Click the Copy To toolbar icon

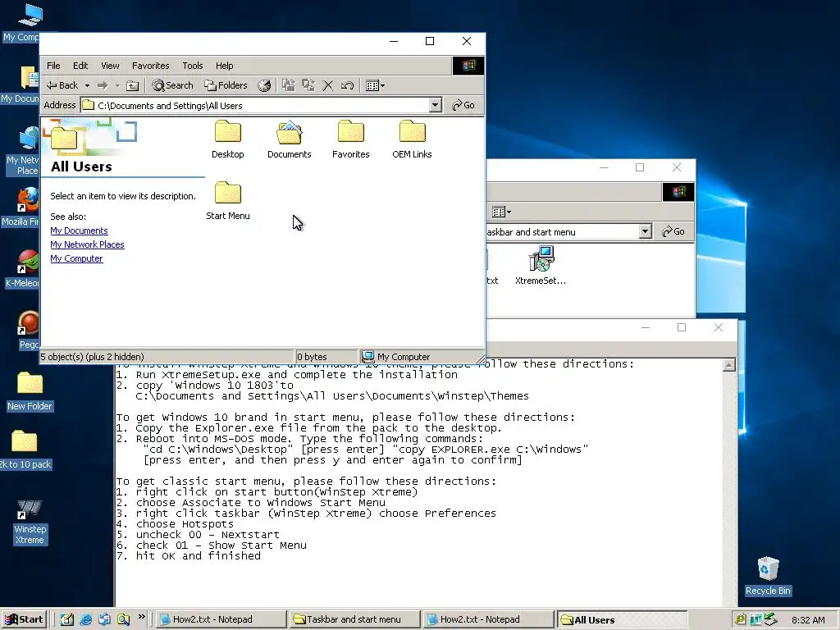(308, 85)
